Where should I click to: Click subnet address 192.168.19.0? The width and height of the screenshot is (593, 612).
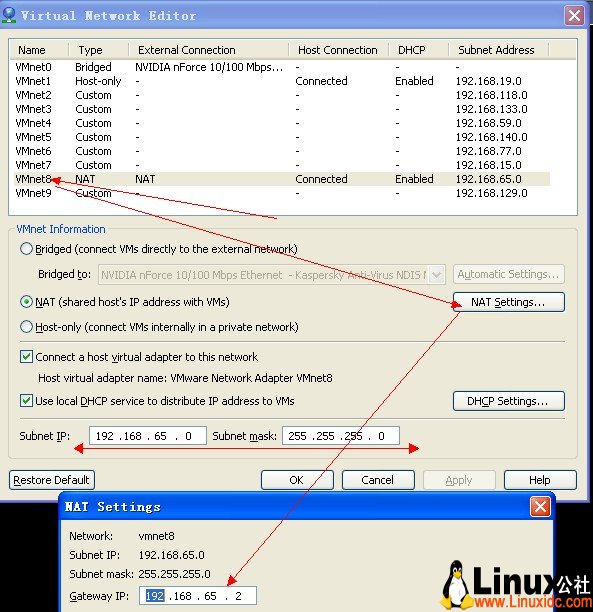[x=488, y=81]
